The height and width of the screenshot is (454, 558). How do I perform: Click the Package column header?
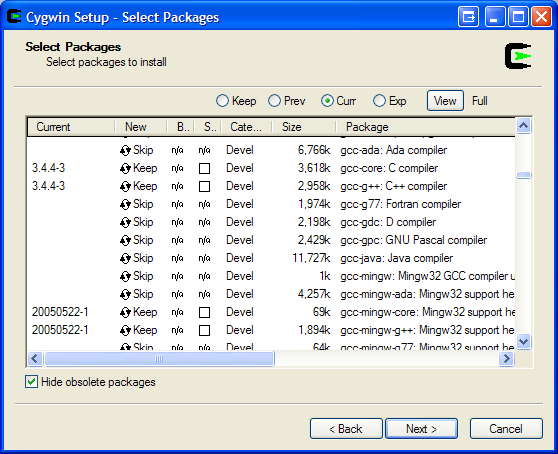425,127
